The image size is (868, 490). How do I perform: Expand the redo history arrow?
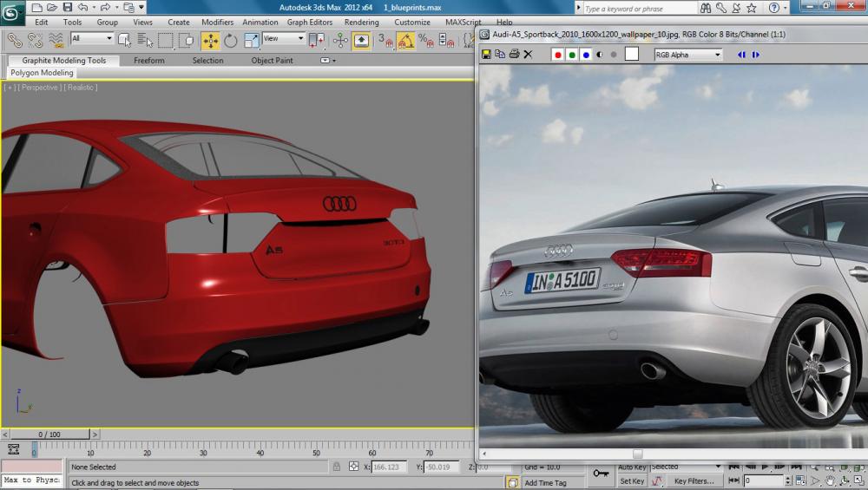[117, 8]
